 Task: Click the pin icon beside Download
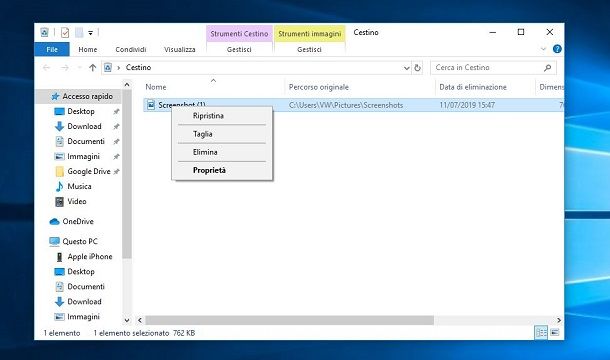[116, 127]
